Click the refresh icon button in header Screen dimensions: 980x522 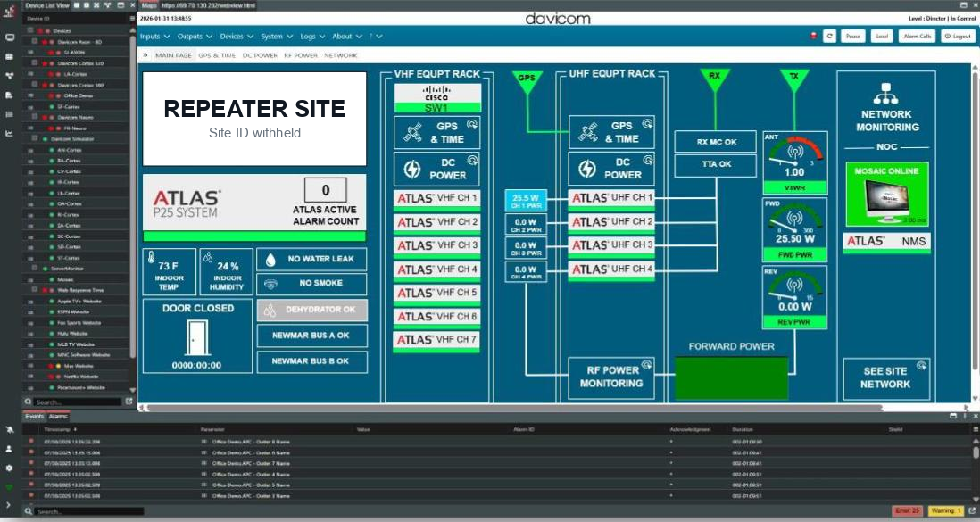829,37
